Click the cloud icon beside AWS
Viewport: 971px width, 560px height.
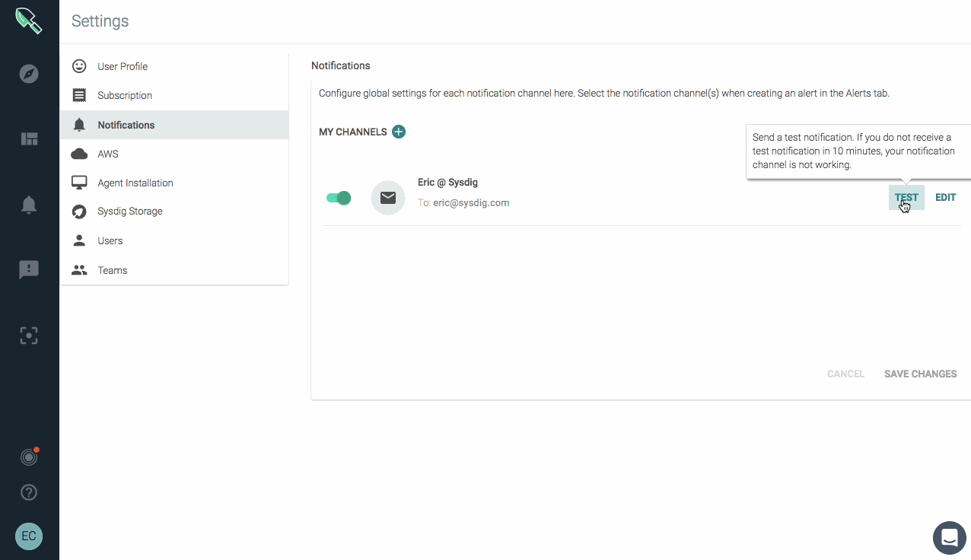(x=79, y=154)
